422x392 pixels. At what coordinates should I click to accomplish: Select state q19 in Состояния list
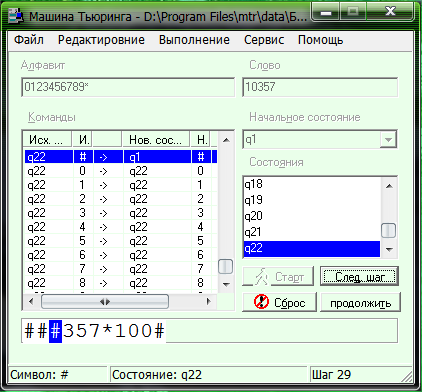coord(312,200)
